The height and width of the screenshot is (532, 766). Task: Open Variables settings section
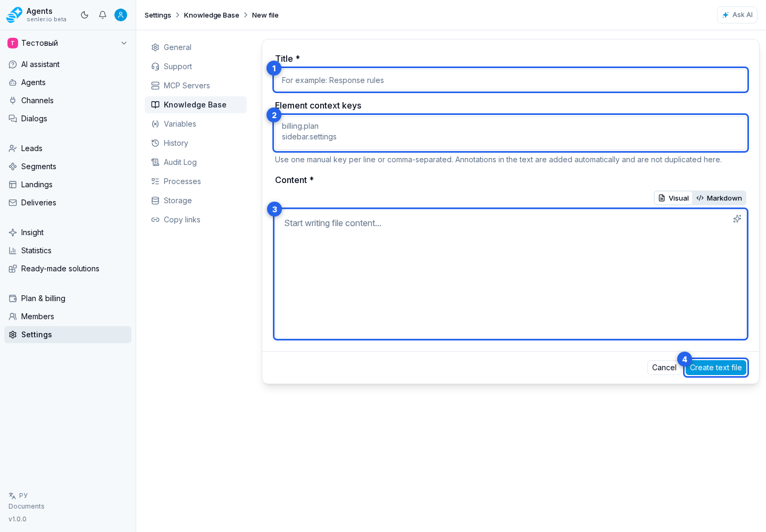coord(196,124)
